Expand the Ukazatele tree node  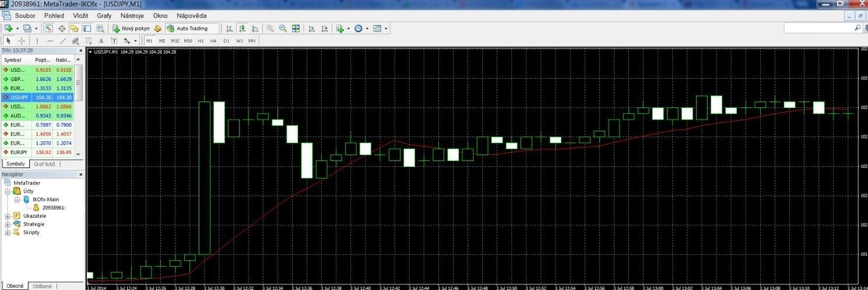pos(8,216)
